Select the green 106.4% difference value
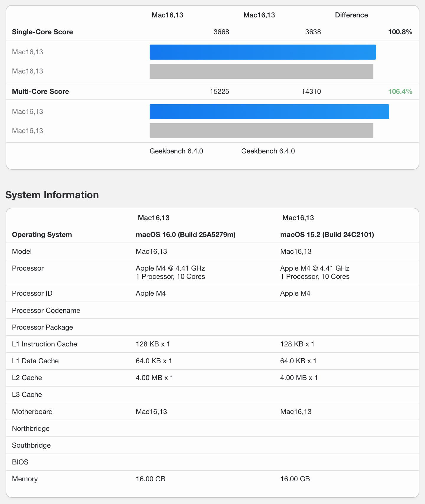 [400, 91]
